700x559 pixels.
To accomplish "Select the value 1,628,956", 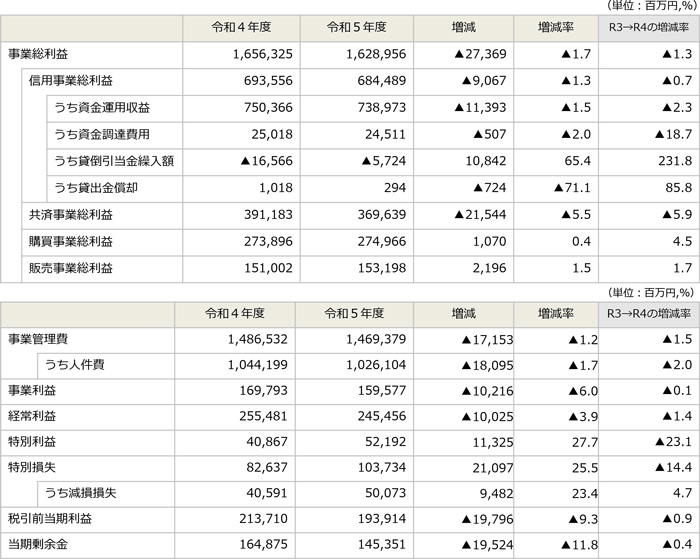I will 376,54.
